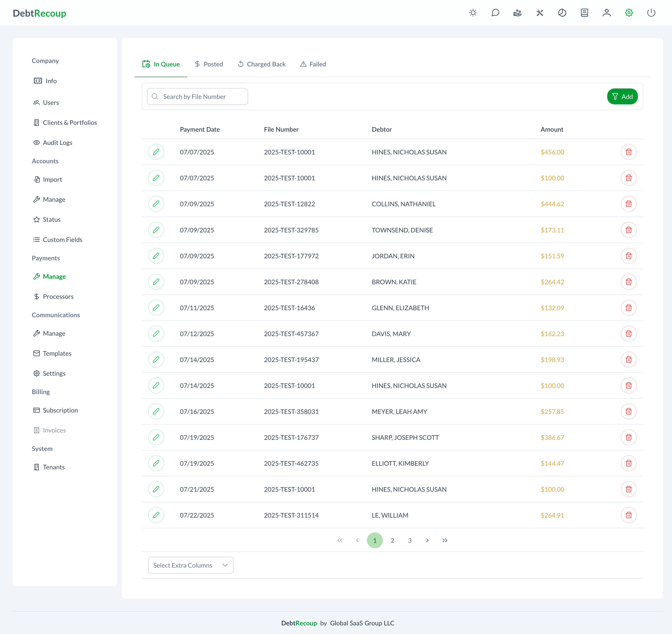The image size is (672, 634).
Task: Open Processors under Payments sidebar
Action: coord(58,297)
